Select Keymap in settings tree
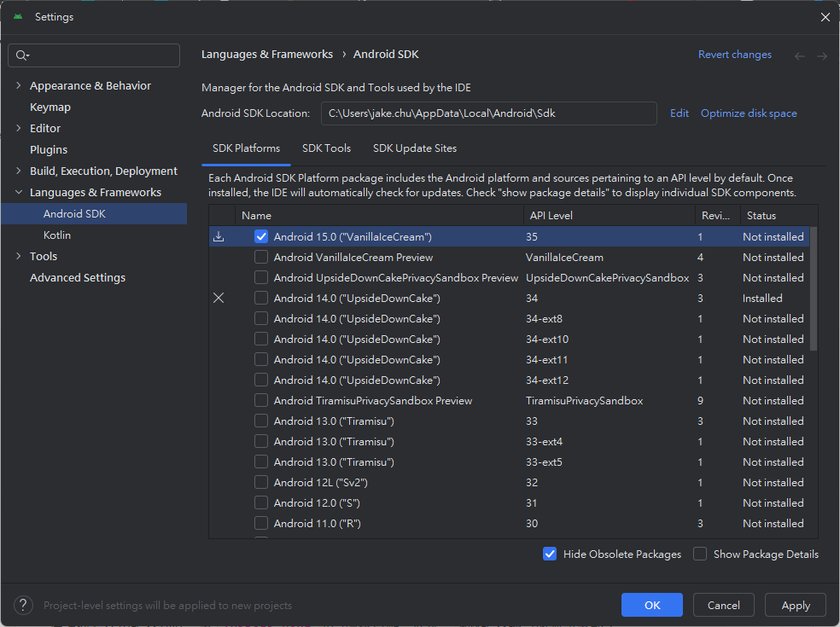The image size is (840, 627). (x=50, y=107)
